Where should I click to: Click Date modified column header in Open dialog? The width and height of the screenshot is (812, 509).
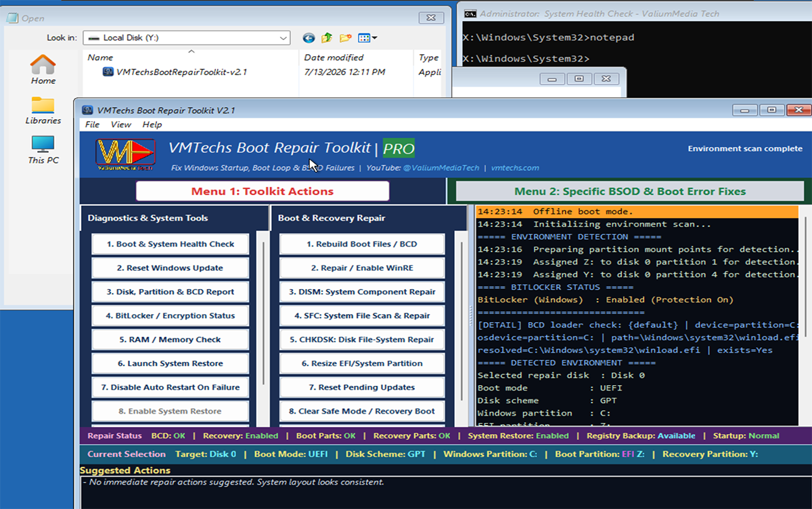(334, 58)
